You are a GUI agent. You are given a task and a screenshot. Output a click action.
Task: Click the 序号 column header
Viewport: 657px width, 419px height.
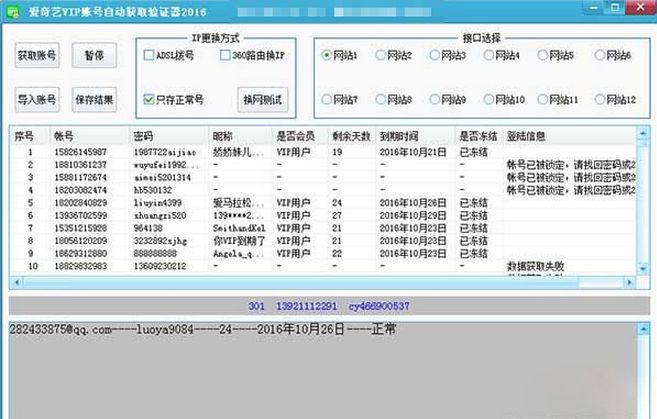30,136
